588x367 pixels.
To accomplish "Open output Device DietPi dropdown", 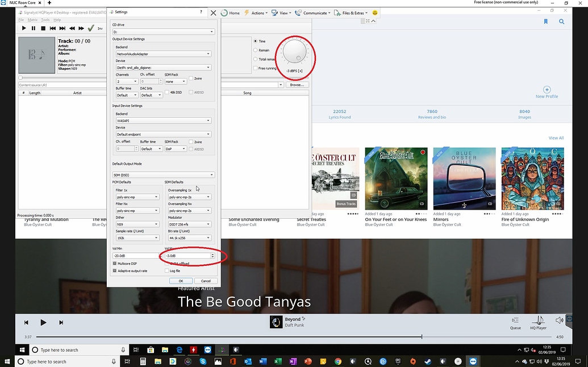I will click(x=164, y=68).
